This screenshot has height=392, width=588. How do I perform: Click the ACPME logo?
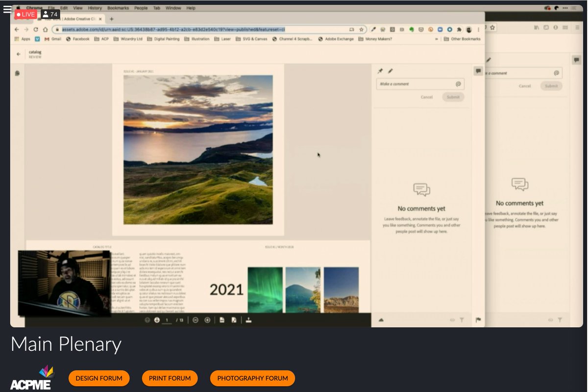coord(32,378)
